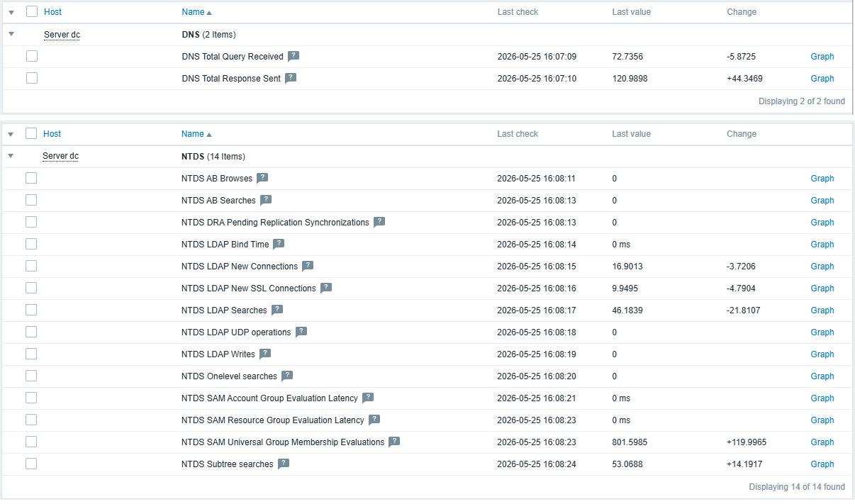
Task: Click the NTDS LDAP New Connections item name
Action: tap(240, 267)
